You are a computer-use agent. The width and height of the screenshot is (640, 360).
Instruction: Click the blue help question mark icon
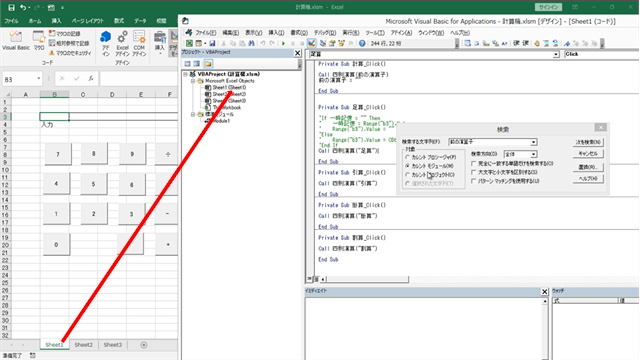pos(362,43)
